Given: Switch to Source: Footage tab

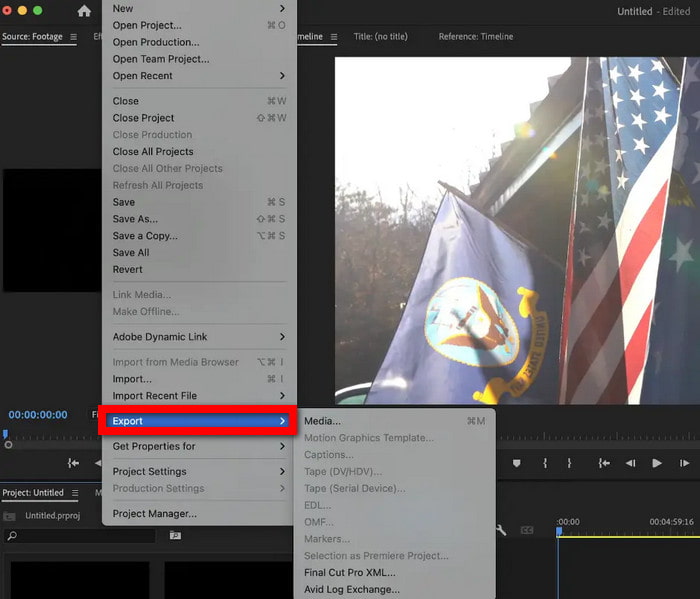Looking at the screenshot, I should (32, 37).
